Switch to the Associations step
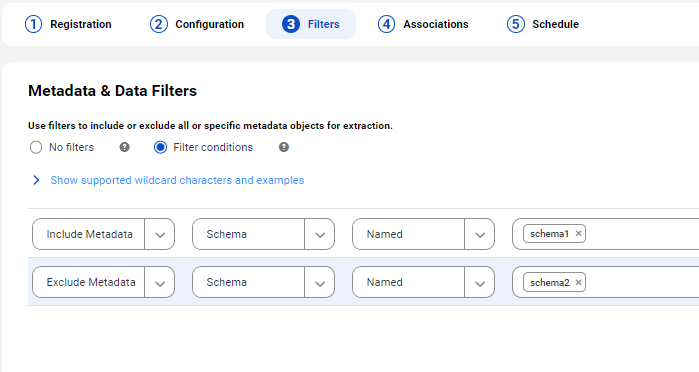The height and width of the screenshot is (372, 699). [423, 24]
